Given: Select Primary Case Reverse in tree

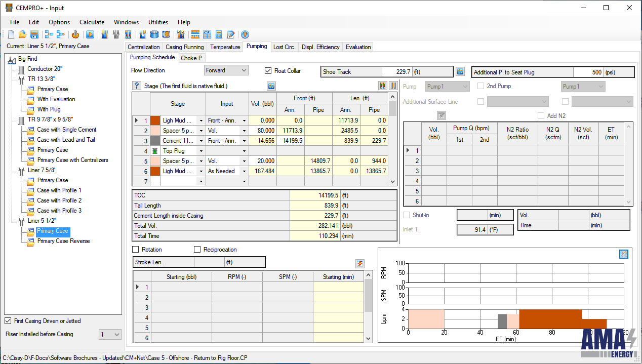Looking at the screenshot, I should tap(63, 241).
